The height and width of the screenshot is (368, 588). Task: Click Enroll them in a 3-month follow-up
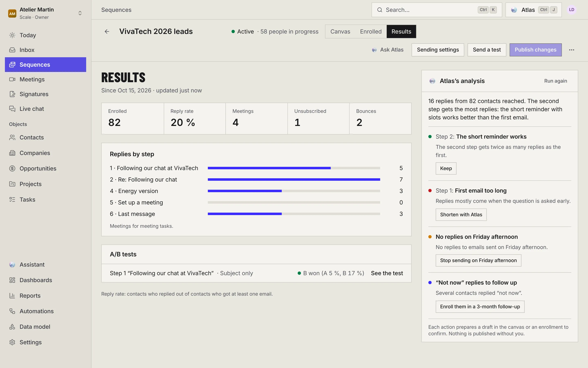(480, 307)
